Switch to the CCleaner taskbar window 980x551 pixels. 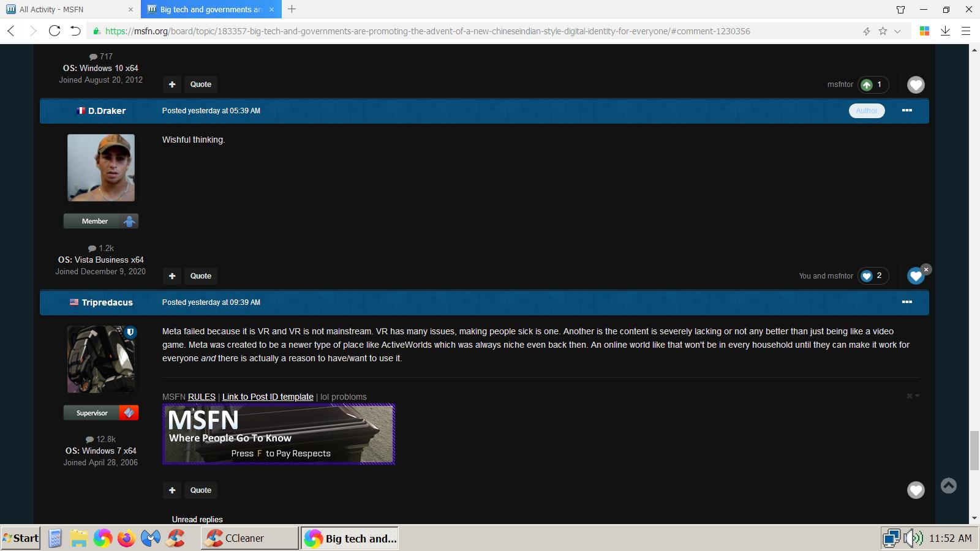(x=249, y=538)
